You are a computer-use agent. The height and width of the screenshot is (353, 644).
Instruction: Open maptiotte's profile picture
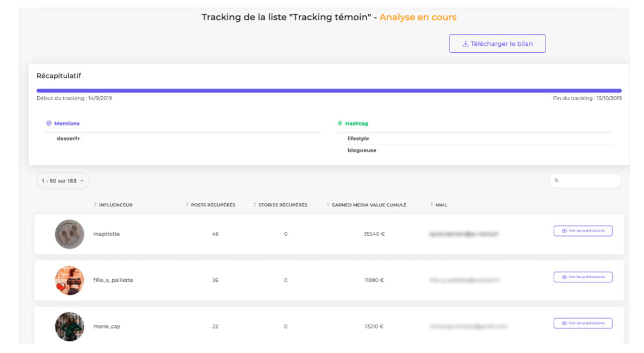[69, 234]
